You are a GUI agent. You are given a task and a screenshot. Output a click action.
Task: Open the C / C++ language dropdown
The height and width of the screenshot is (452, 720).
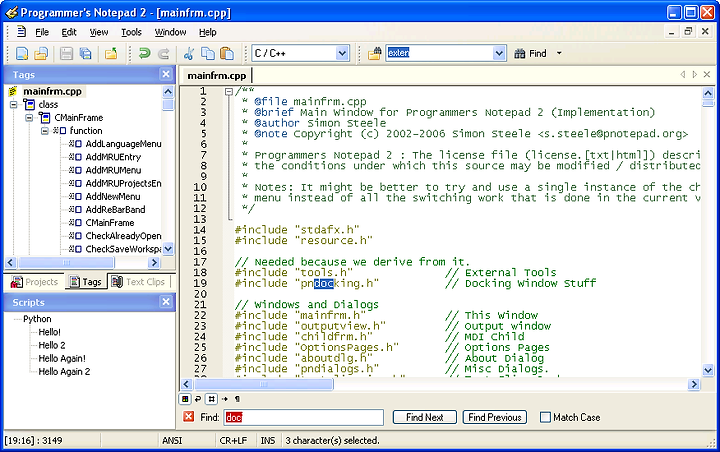click(342, 53)
